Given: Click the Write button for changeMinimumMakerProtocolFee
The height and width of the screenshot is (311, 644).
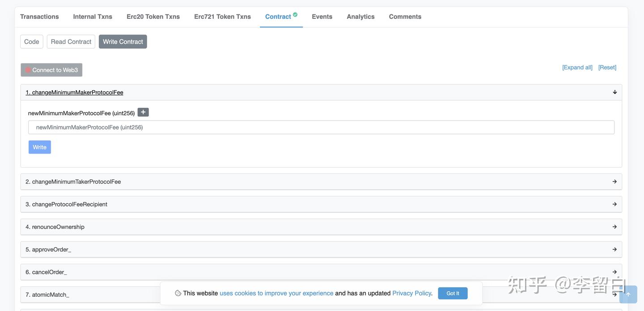Looking at the screenshot, I should tap(40, 147).
